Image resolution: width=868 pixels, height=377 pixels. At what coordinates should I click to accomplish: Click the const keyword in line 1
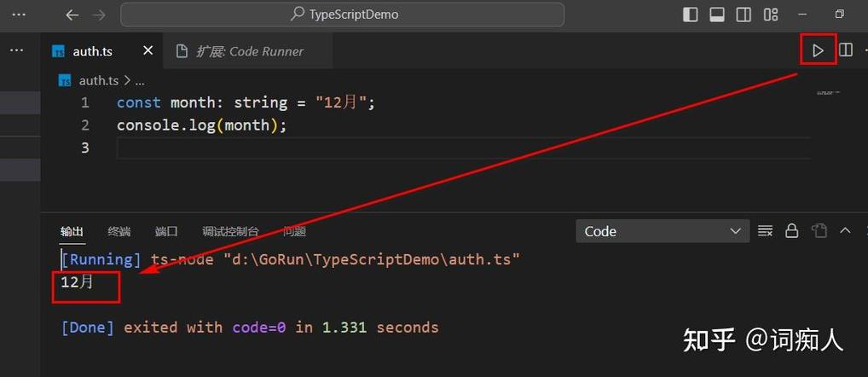tap(138, 102)
